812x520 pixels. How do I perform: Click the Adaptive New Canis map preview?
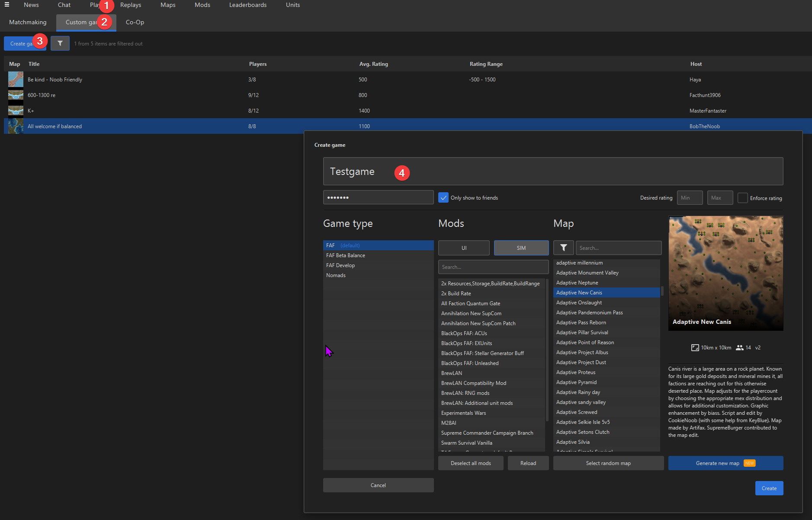click(725, 273)
